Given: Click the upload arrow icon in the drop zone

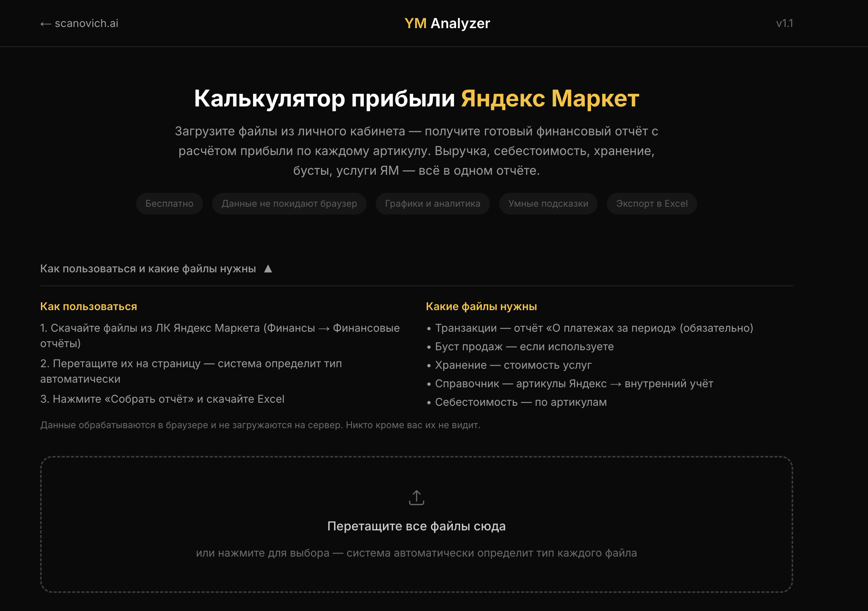Looking at the screenshot, I should 416,498.
